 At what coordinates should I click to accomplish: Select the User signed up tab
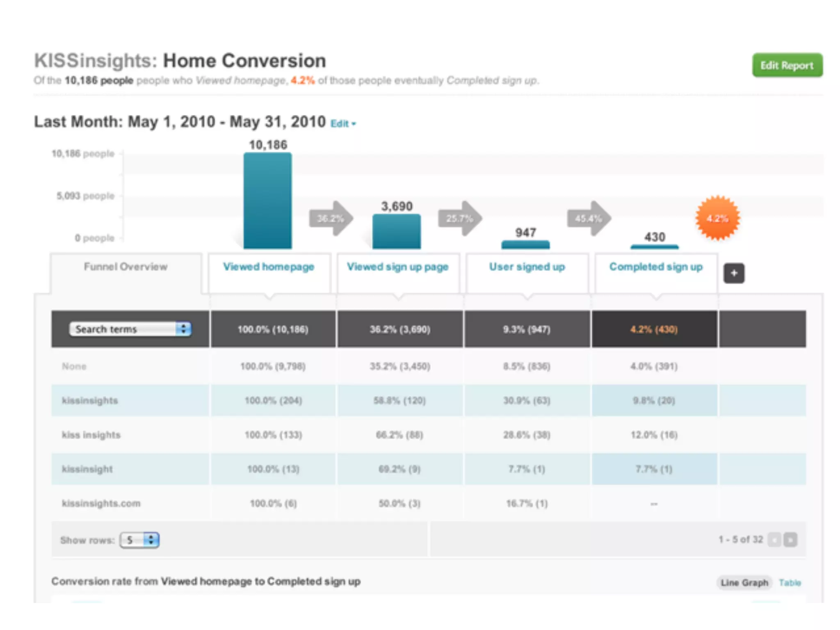[x=527, y=267]
